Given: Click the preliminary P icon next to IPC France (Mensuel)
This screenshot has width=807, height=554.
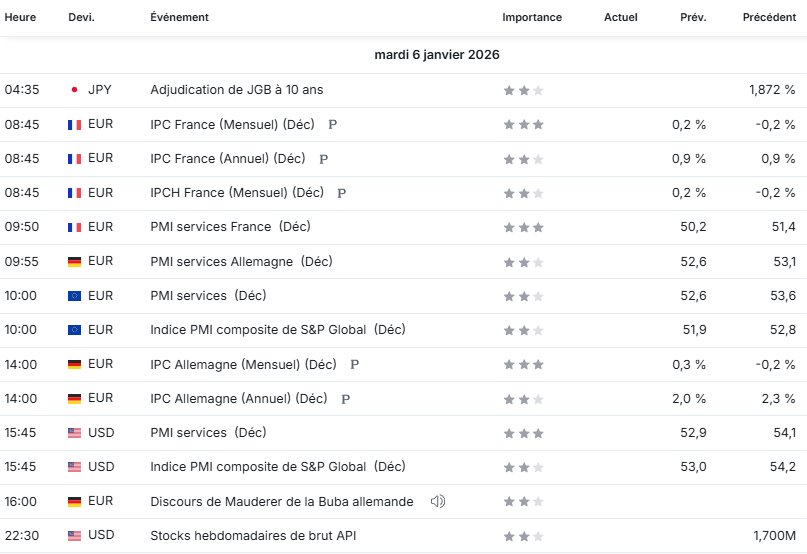Looking at the screenshot, I should (332, 124).
